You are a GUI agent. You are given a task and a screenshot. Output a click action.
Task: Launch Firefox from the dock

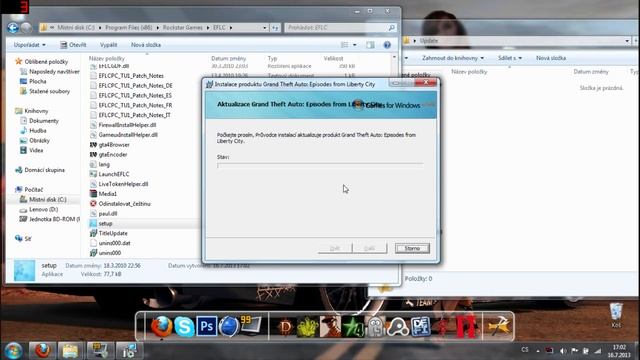[x=162, y=327]
